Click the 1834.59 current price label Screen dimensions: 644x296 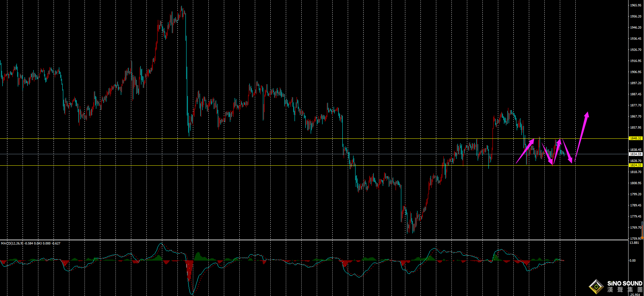[x=636, y=154]
